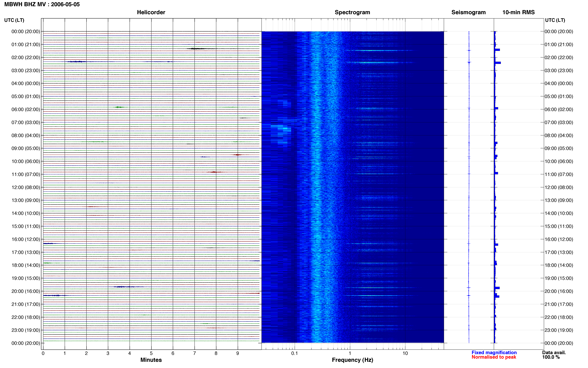Click the minute 9 tick label
The image size is (588, 368).
pos(238,353)
